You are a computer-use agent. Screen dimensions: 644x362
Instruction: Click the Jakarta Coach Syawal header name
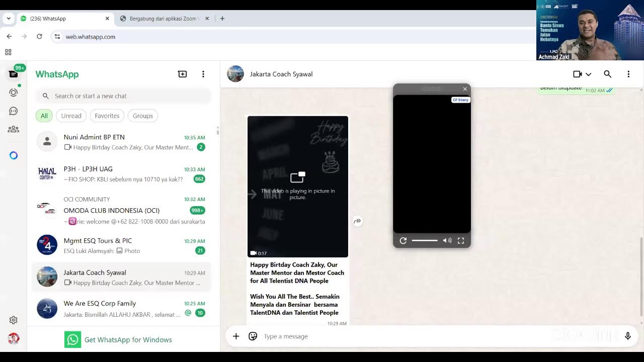pyautogui.click(x=281, y=74)
